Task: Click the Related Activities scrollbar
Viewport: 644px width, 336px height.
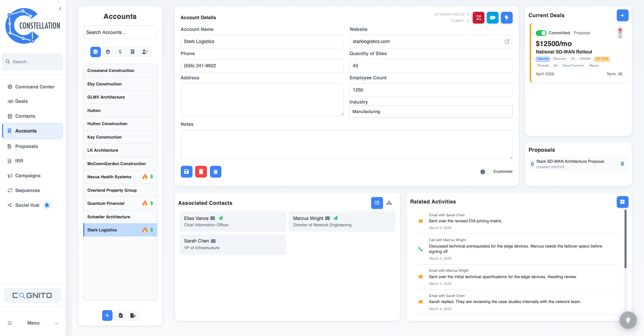Action: [625, 239]
